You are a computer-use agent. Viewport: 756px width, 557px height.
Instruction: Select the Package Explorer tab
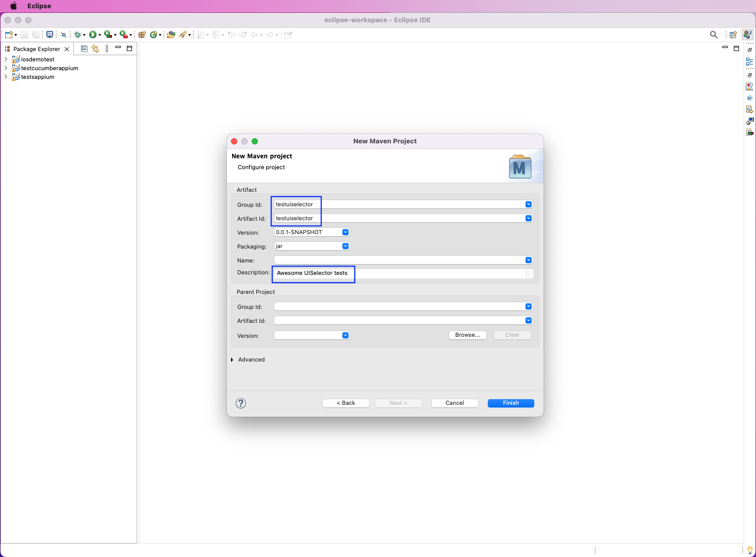[x=37, y=48]
